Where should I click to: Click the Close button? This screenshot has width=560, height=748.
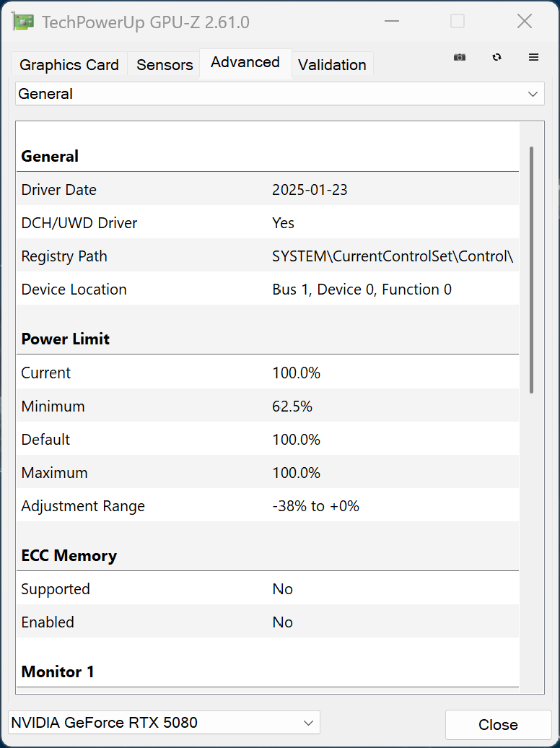pos(498,724)
